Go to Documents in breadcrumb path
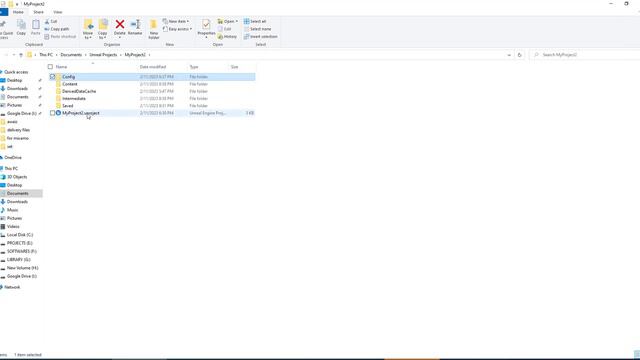Image resolution: width=640 pixels, height=360 pixels. pyautogui.click(x=71, y=55)
